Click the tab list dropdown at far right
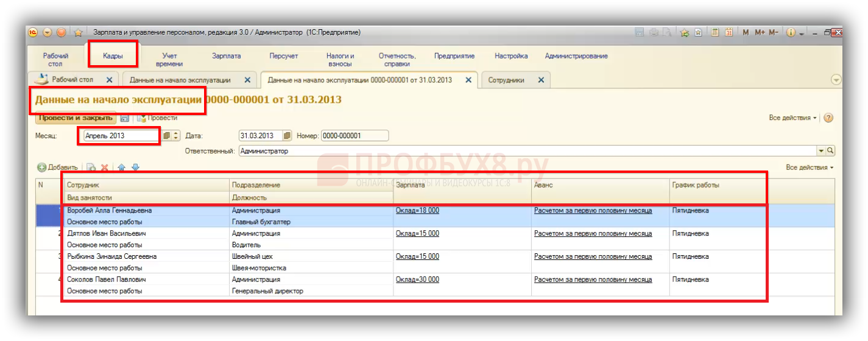Image resolution: width=868 pixels, height=341 pixels. (836, 80)
